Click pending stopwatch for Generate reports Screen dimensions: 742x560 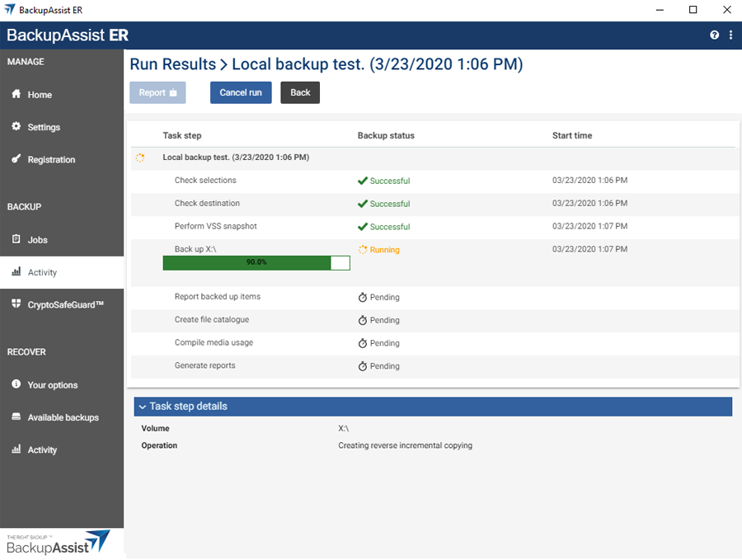coord(363,366)
